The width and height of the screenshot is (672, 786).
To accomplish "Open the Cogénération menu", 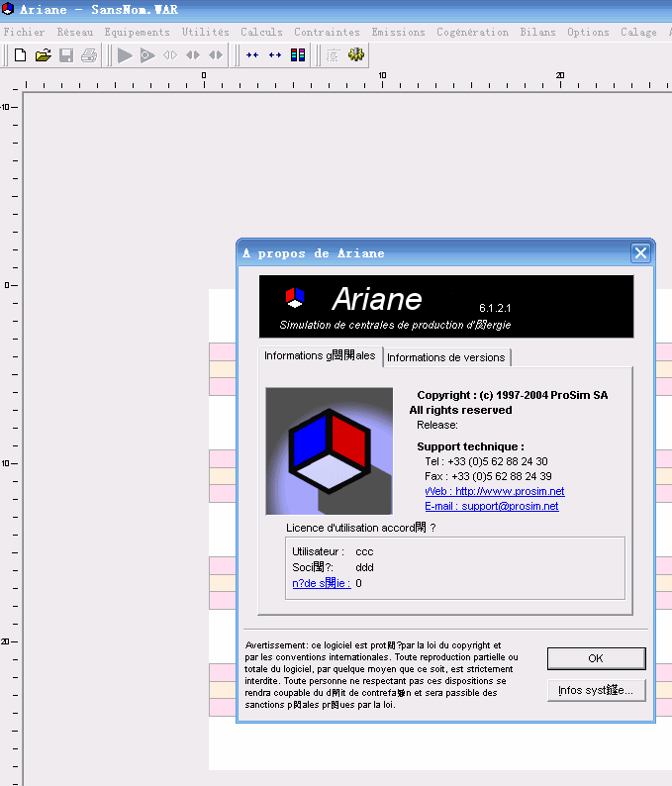I will coord(472,32).
